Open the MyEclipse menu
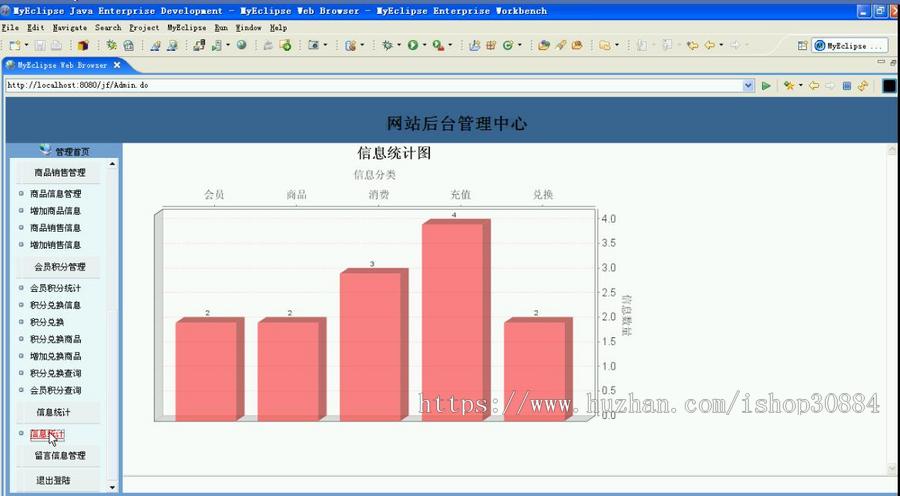This screenshot has height=496, width=900. (x=187, y=27)
